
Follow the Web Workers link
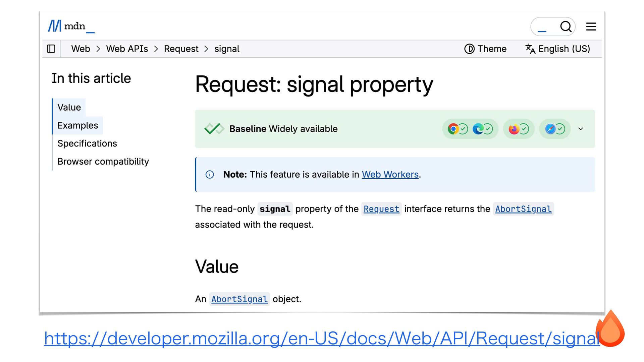click(390, 175)
